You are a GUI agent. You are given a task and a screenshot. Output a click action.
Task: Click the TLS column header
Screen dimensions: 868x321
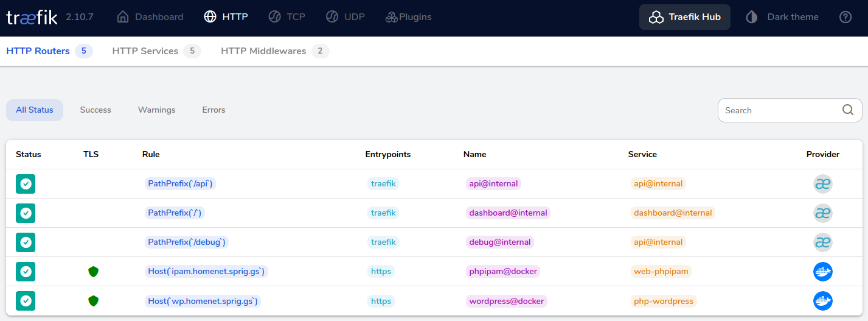pos(91,154)
